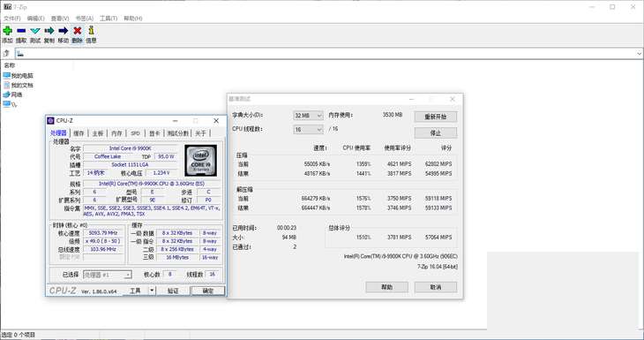Click the Copy (复制) arrow toolbar icon
This screenshot has height=340, width=644.
click(49, 31)
